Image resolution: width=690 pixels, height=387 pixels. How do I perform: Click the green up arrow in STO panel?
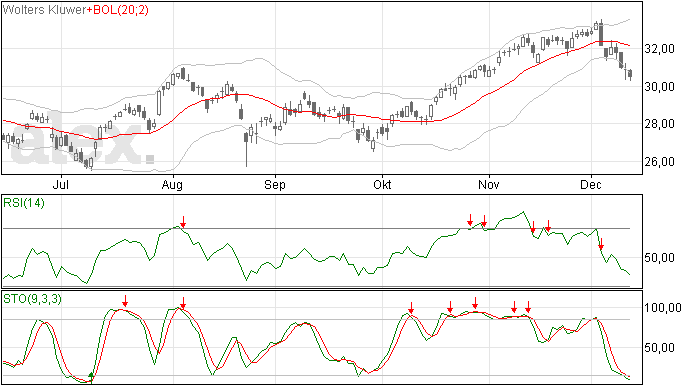pyautogui.click(x=91, y=376)
